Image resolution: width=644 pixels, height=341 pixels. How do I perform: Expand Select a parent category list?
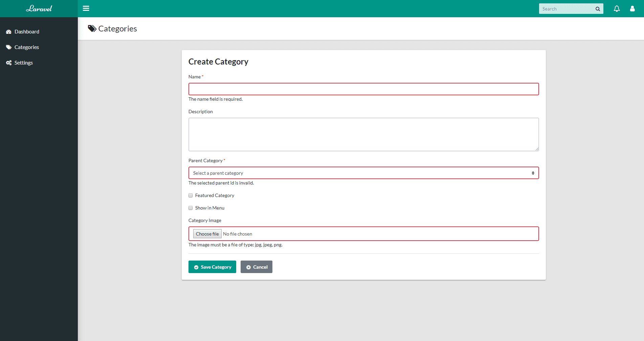(x=363, y=173)
